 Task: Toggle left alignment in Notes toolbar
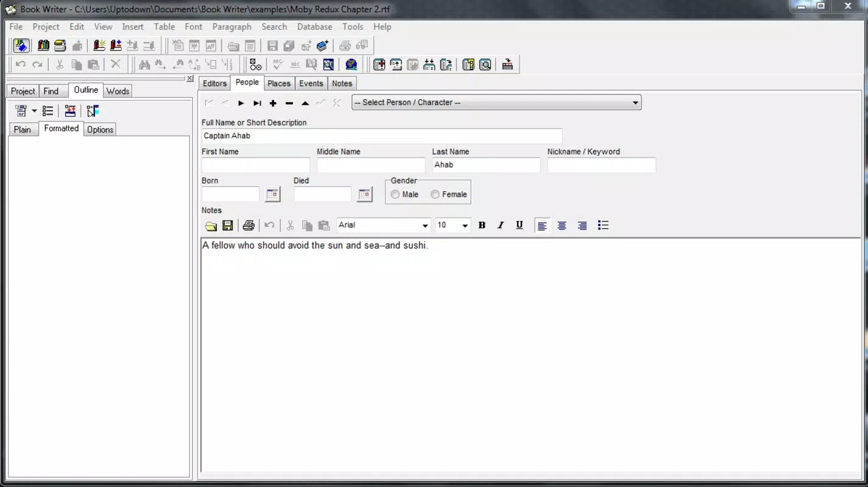point(542,225)
